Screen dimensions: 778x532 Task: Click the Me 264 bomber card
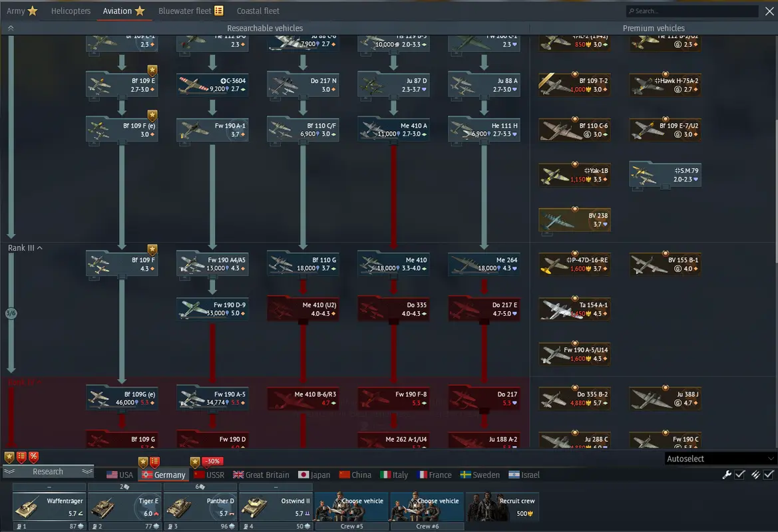point(484,264)
